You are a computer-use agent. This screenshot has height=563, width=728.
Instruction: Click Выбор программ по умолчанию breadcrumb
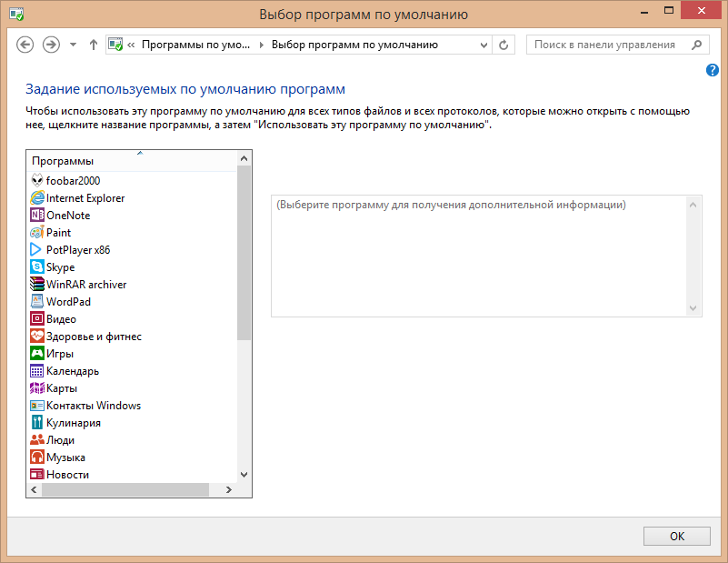[x=354, y=45]
